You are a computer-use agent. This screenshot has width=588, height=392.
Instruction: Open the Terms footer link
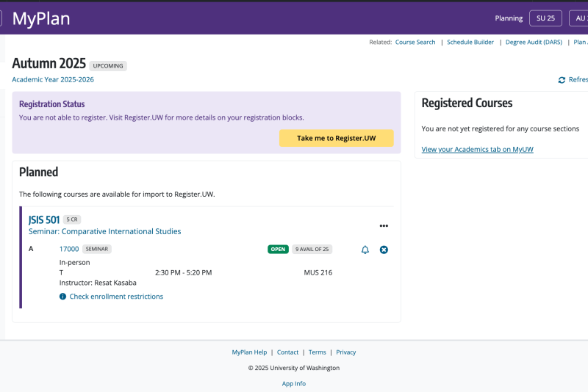(x=318, y=352)
